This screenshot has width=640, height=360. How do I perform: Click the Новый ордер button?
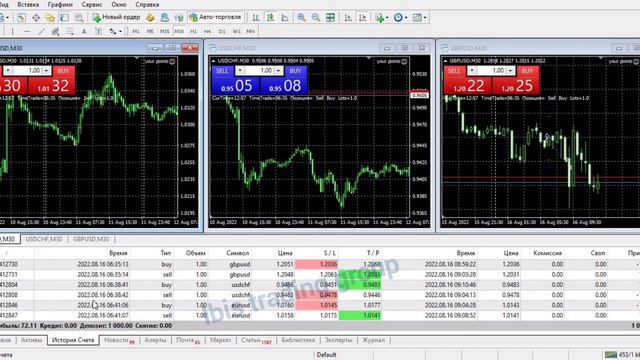[x=116, y=17]
